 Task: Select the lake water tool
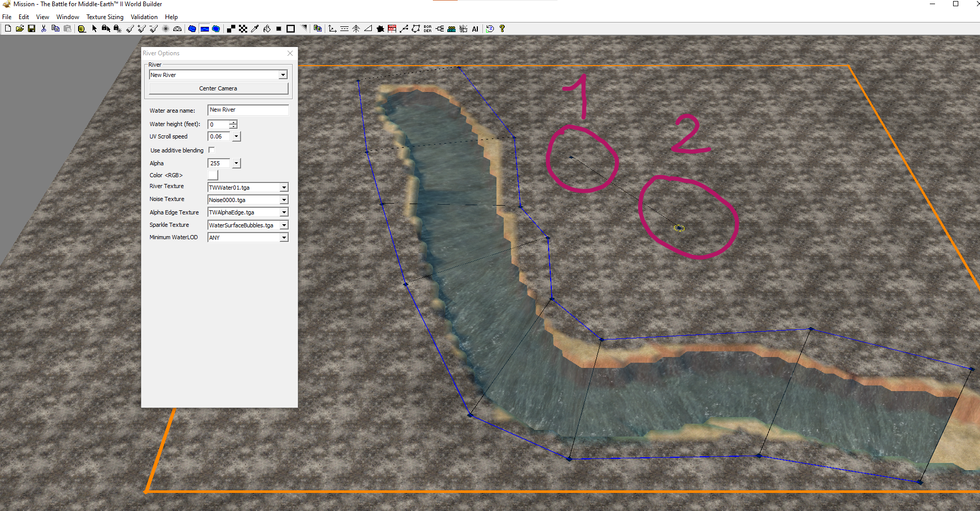[192, 29]
